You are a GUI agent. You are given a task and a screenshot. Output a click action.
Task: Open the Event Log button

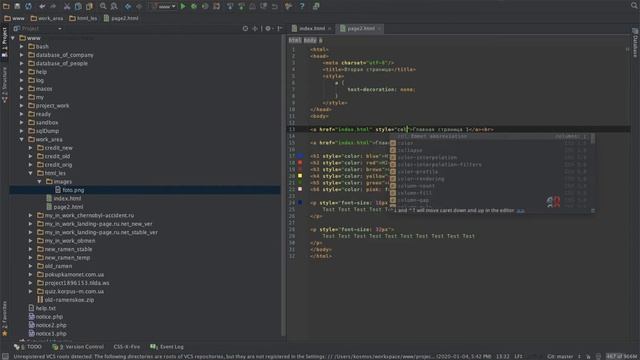pos(167,347)
